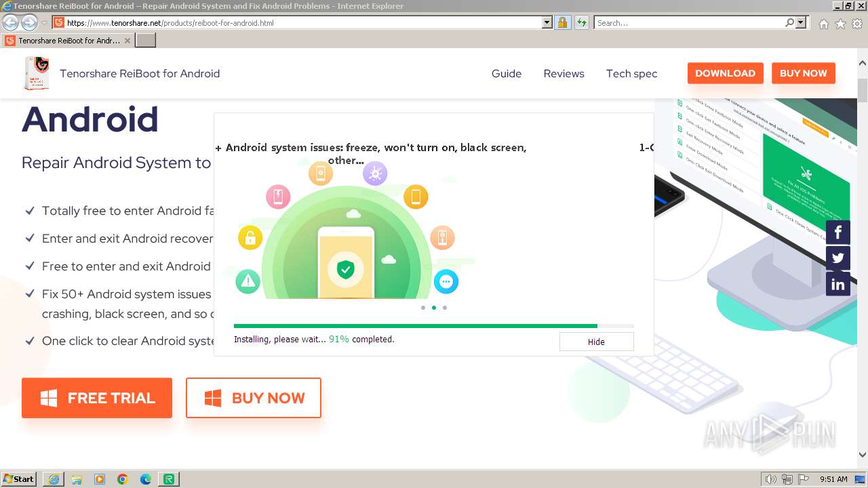Click the 9:51 AM clock
Viewport: 868px width, 488px height.
833,479
